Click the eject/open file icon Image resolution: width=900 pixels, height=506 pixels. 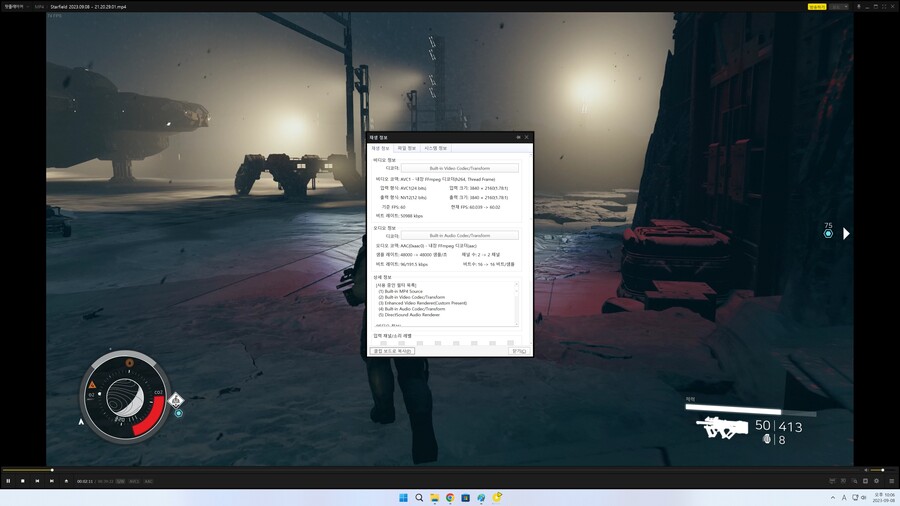66,481
